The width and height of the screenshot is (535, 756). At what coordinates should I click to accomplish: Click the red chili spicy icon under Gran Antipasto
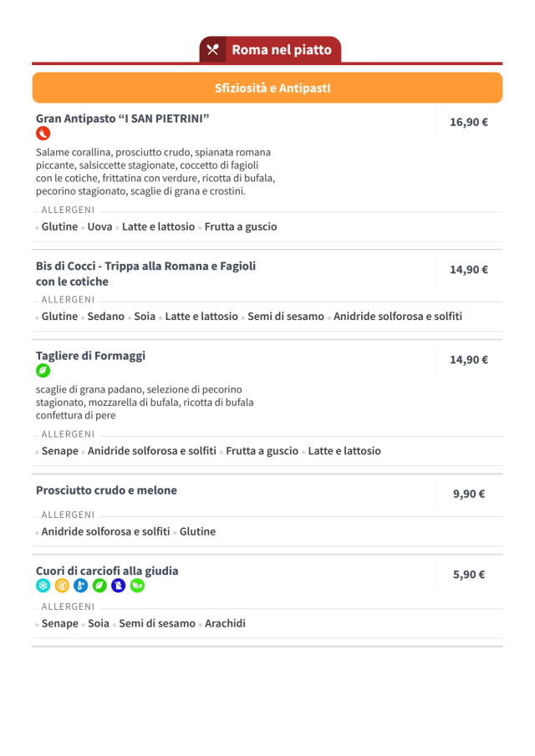(43, 134)
